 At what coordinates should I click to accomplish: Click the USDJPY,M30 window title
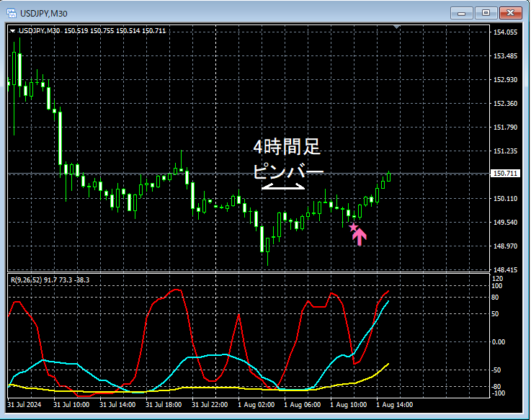(x=44, y=14)
